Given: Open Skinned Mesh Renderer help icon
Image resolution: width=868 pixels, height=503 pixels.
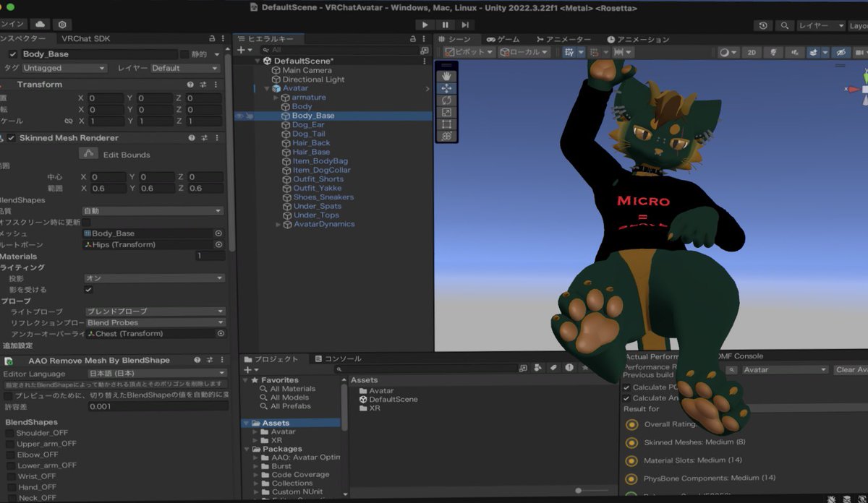Looking at the screenshot, I should [192, 138].
